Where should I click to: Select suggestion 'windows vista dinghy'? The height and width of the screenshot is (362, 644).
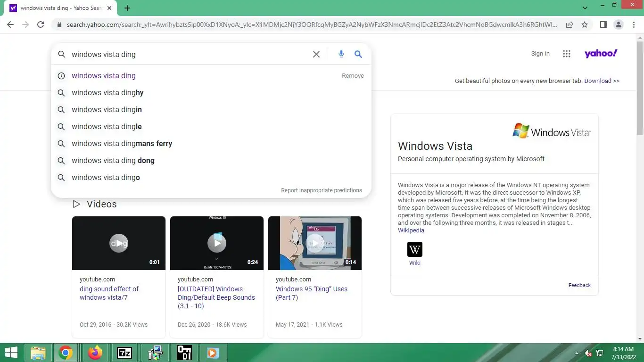pyautogui.click(x=211, y=92)
